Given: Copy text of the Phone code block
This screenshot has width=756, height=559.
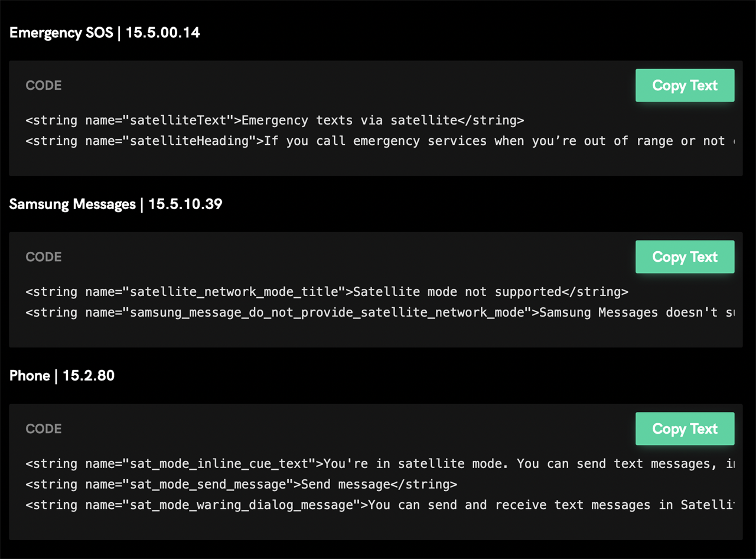Looking at the screenshot, I should pyautogui.click(x=685, y=429).
